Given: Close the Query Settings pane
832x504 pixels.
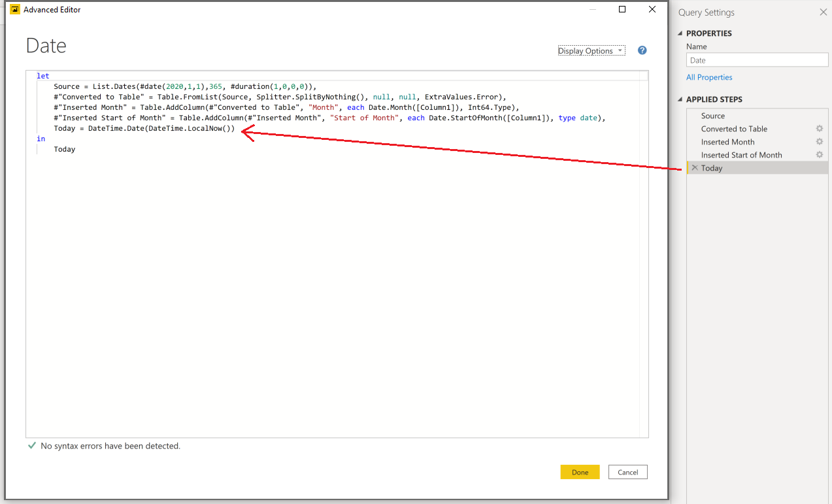Looking at the screenshot, I should point(823,12).
